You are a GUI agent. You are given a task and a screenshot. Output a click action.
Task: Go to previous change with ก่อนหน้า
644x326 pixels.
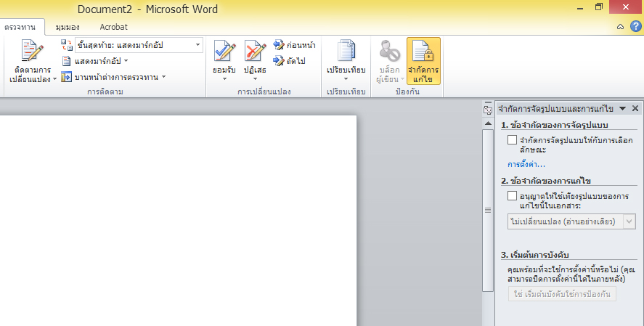295,45
